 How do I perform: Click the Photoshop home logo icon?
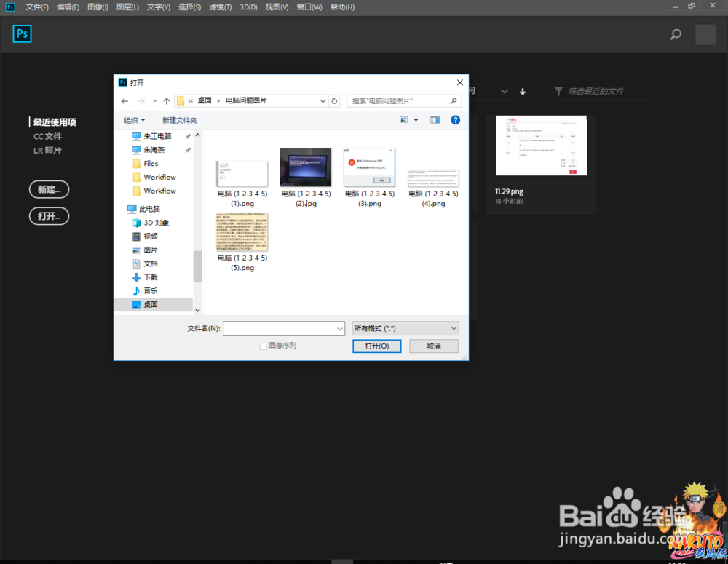22,34
